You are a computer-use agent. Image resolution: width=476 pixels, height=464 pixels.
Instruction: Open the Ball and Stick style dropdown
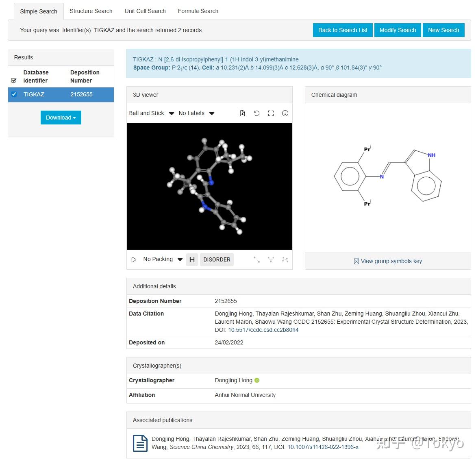[151, 113]
